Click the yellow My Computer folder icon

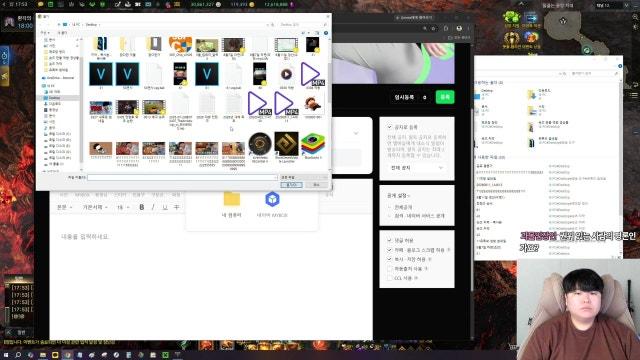tap(231, 199)
